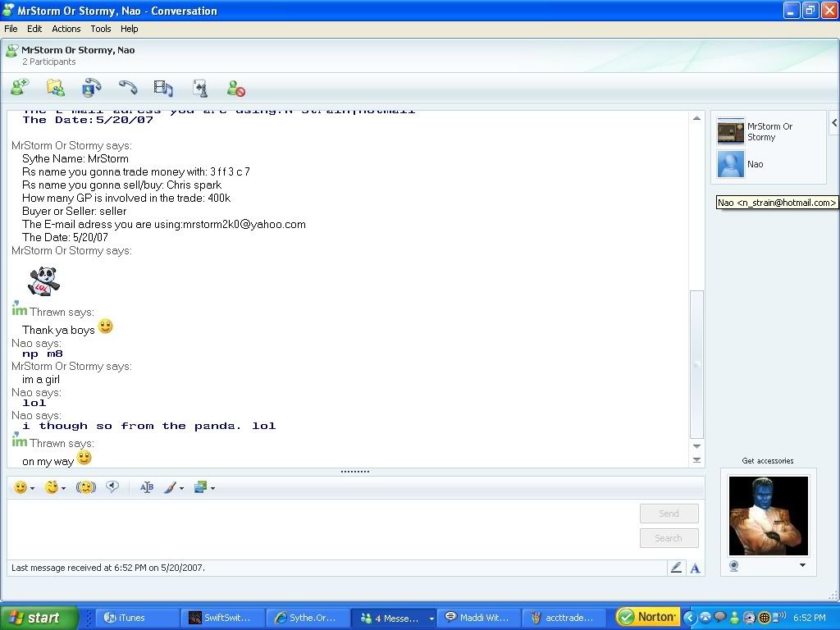Screen dimensions: 840x630
Task: Open the text color brush tool
Action: [x=170, y=487]
